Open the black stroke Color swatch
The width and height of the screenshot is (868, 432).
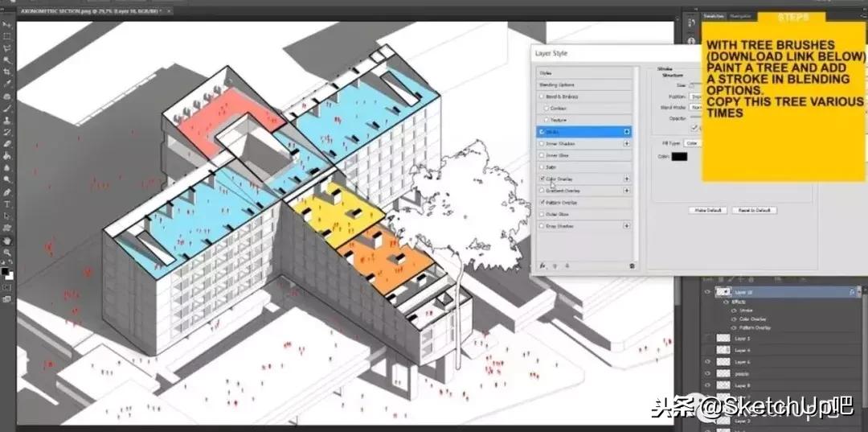[679, 157]
